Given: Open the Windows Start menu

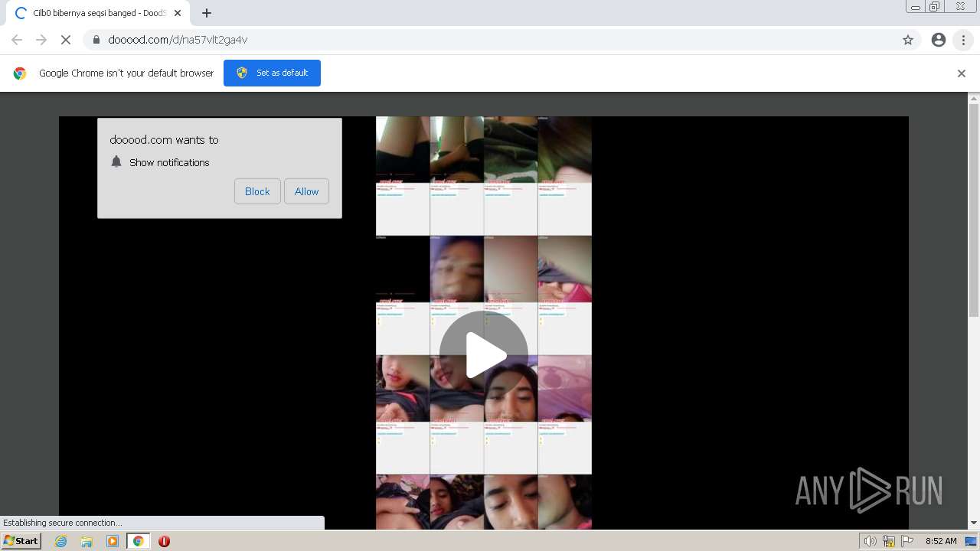Looking at the screenshot, I should pyautogui.click(x=21, y=541).
